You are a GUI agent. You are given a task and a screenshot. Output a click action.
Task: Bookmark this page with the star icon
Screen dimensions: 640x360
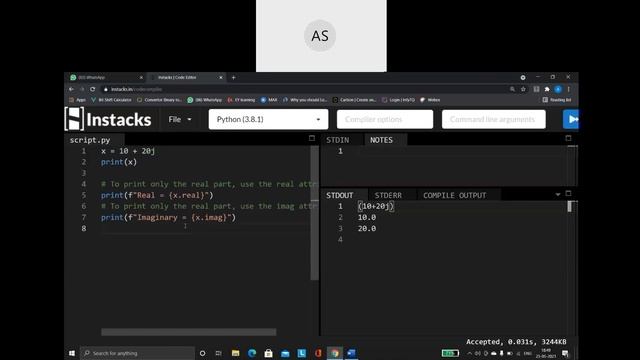click(x=523, y=89)
